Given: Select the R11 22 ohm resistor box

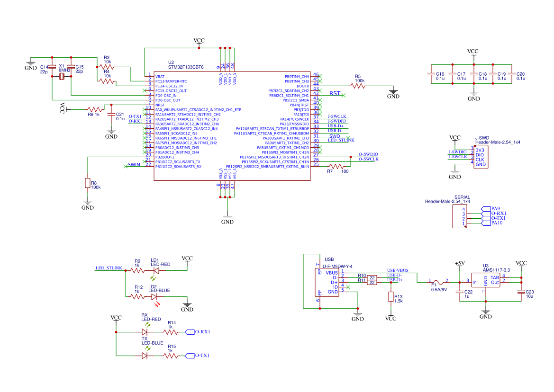Looking at the screenshot, I should (372, 282).
